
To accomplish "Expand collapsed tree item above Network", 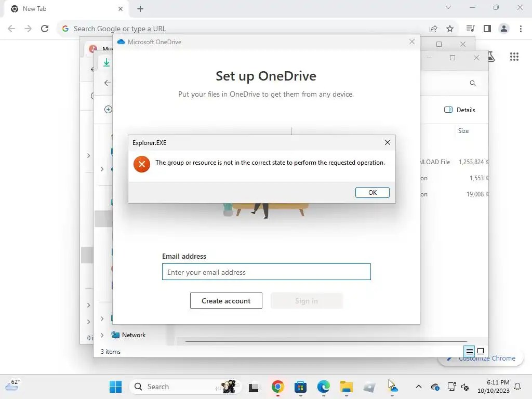I will (102, 318).
